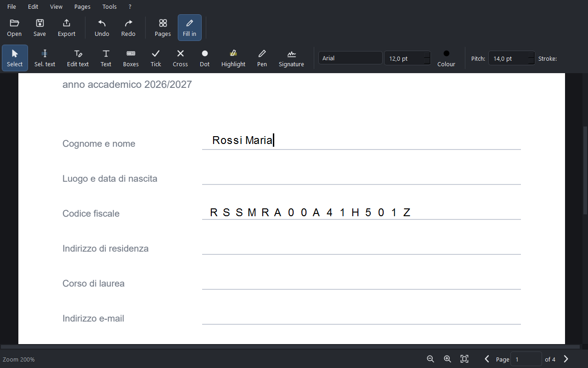Click the horizontal scrollbar thumb
The image size is (588, 368).
point(290,347)
